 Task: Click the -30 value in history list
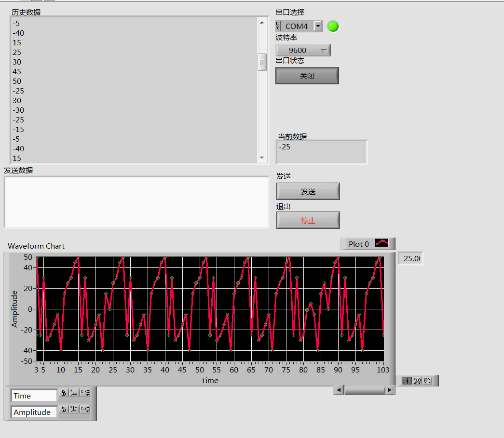[x=18, y=110]
